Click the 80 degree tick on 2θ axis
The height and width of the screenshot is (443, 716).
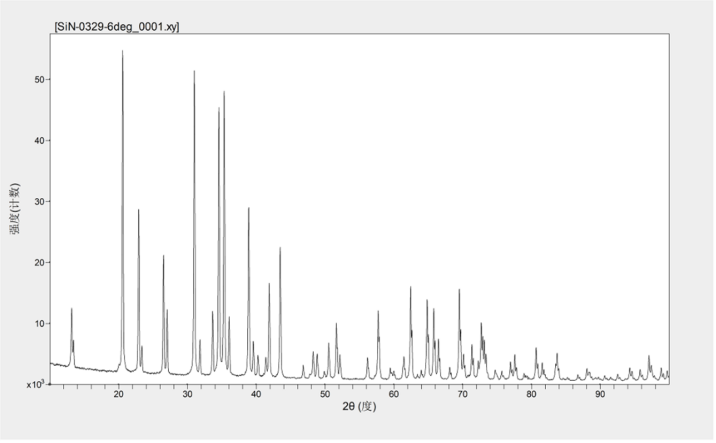point(531,394)
